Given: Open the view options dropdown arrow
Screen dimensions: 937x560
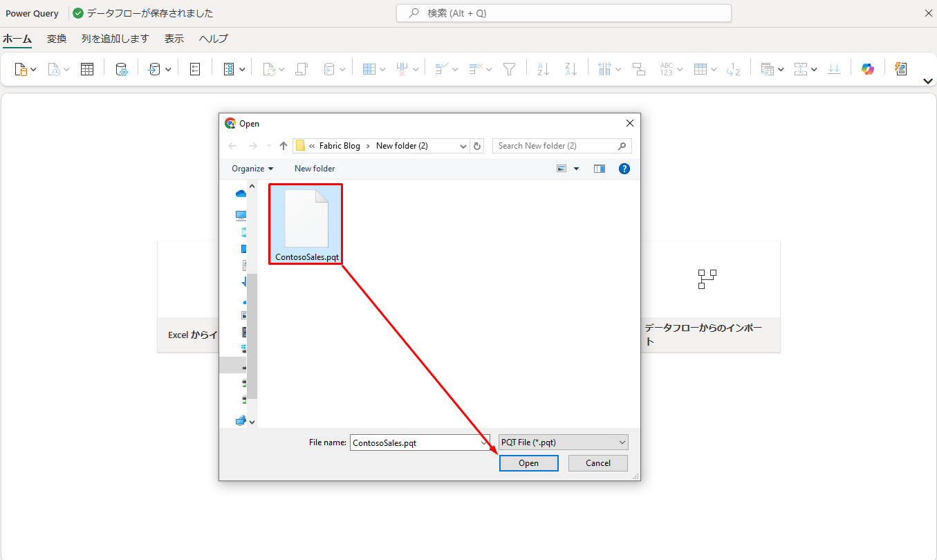Looking at the screenshot, I should point(576,169).
